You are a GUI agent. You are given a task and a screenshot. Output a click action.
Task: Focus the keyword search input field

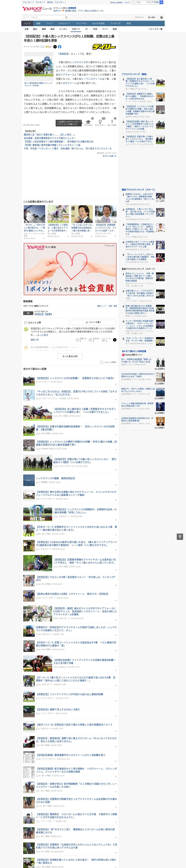click(x=44, y=17)
